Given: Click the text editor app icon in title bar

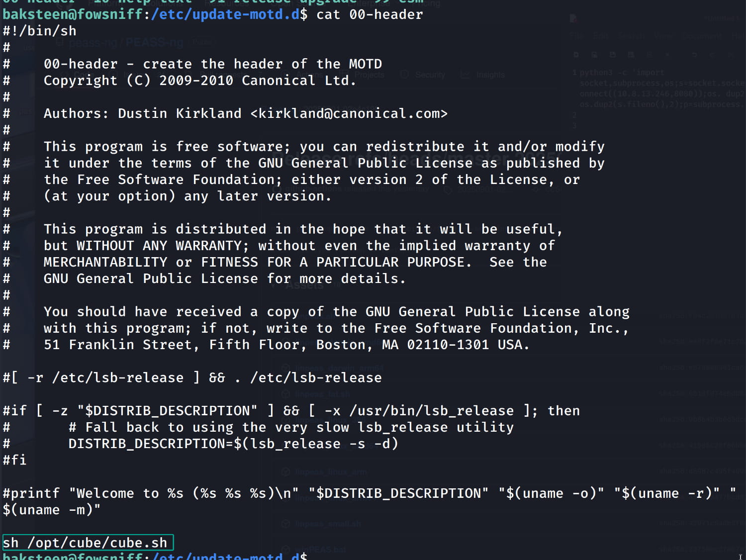Looking at the screenshot, I should pos(573,18).
